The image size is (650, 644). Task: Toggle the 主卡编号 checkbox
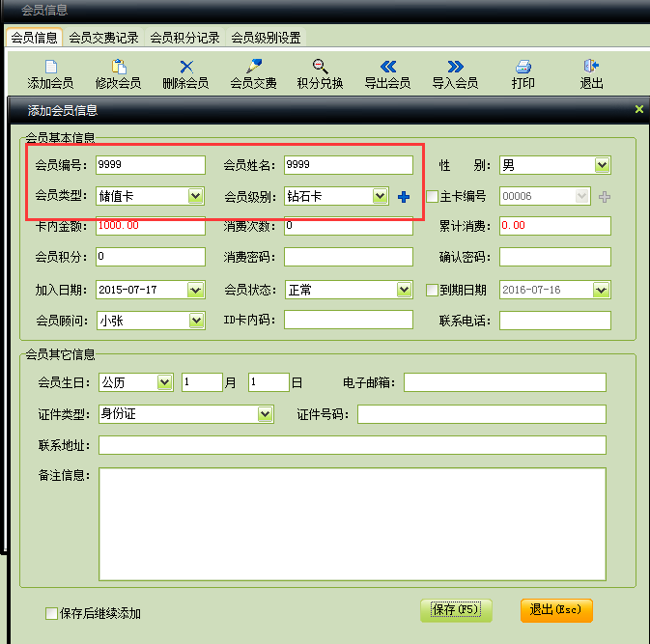point(432,196)
